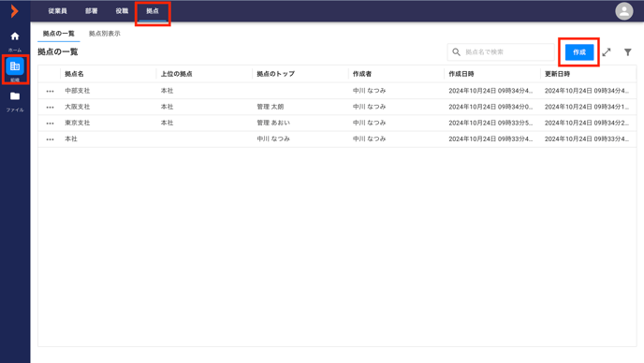Sort by the 上位の拠点 column header
The width and height of the screenshot is (644, 363).
click(177, 74)
